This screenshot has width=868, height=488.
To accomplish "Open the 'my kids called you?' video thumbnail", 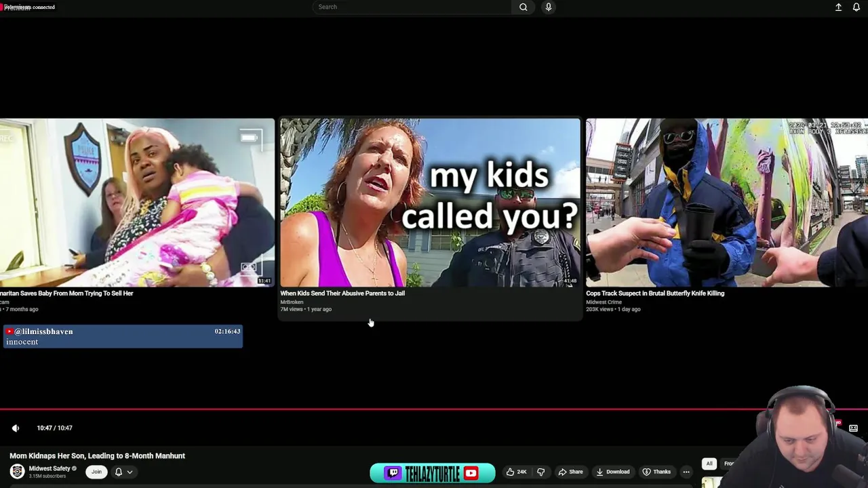I will (431, 203).
